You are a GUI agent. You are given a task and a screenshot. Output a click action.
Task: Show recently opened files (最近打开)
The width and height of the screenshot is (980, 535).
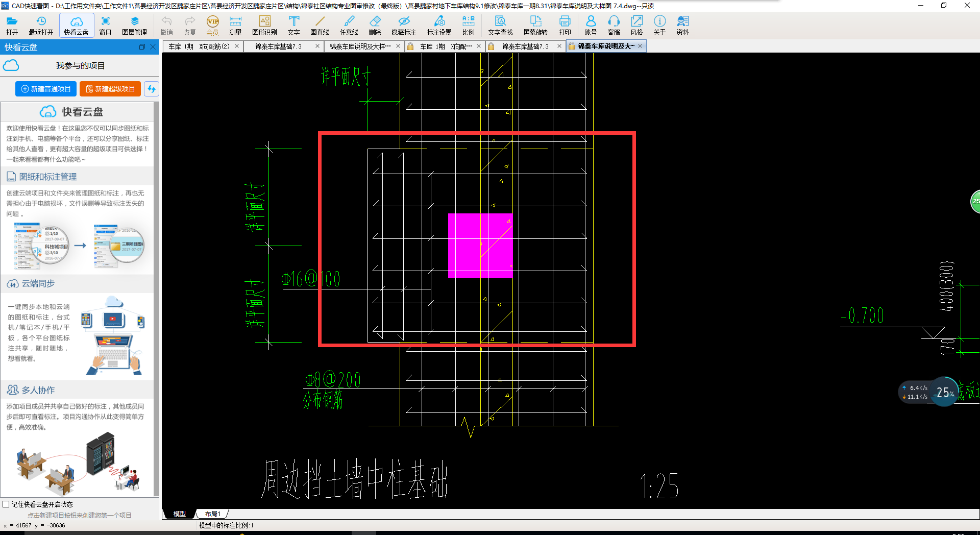tap(41, 25)
